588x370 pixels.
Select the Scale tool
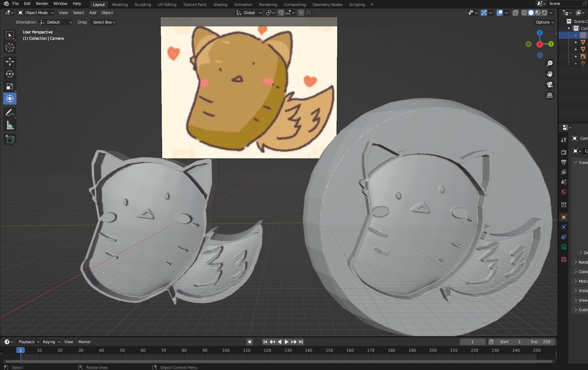click(x=10, y=86)
